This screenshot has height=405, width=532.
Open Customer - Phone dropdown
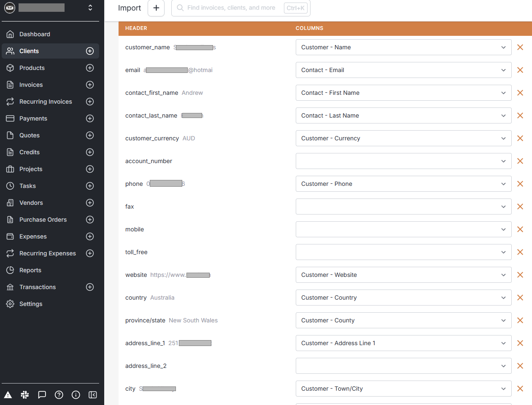click(x=403, y=184)
